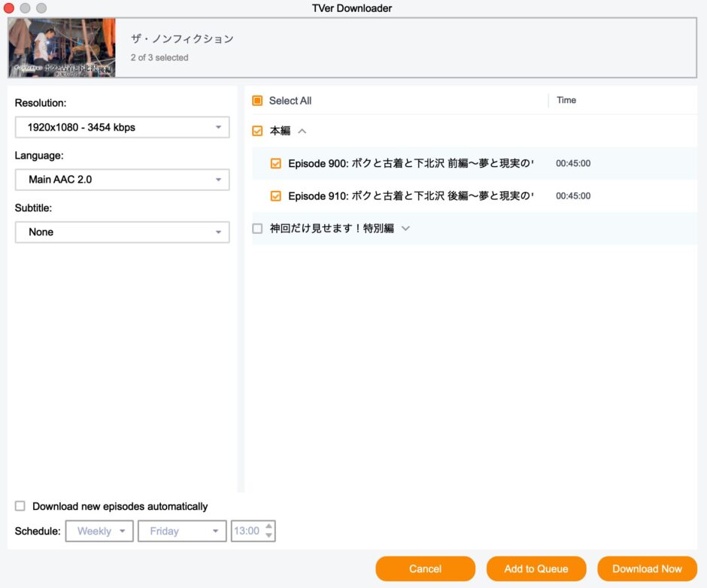Screen dimensions: 707x588
Task: Open the Weekly schedule frequency dropdown
Action: pyautogui.click(x=99, y=531)
